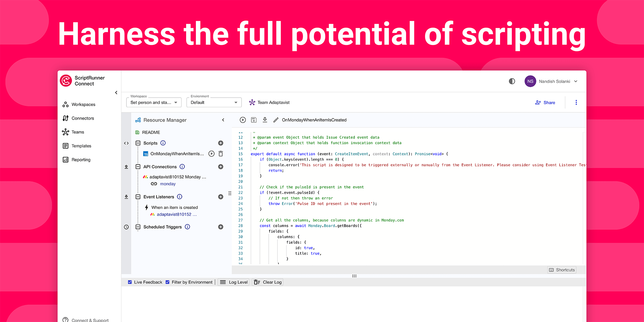Open the Environment dropdown
Image resolution: width=644 pixels, height=322 pixels.
pos(214,102)
